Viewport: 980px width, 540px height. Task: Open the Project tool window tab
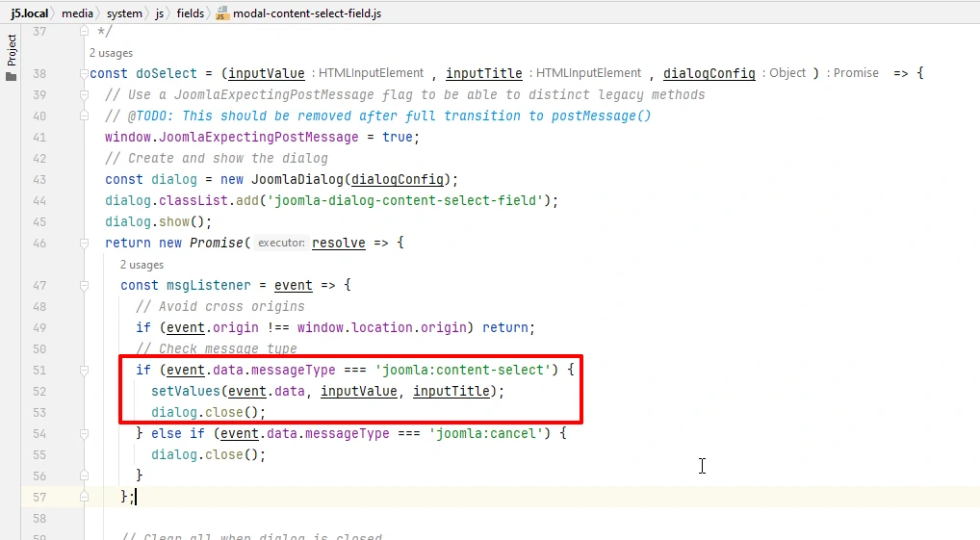12,50
